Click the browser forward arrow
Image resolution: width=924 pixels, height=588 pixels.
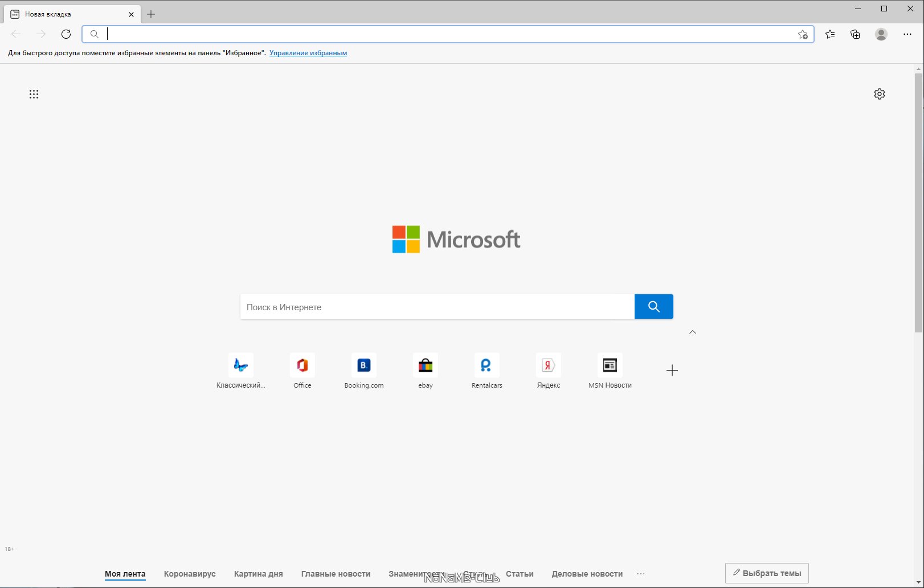point(41,34)
